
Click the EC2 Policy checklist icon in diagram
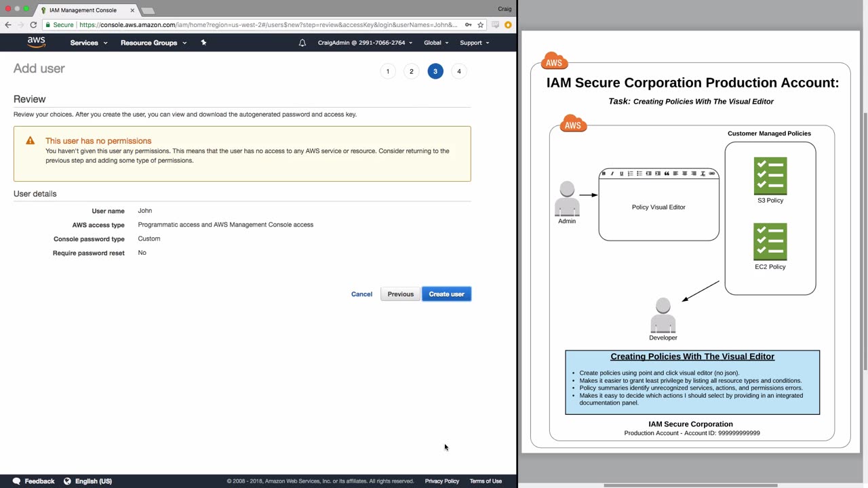770,242
